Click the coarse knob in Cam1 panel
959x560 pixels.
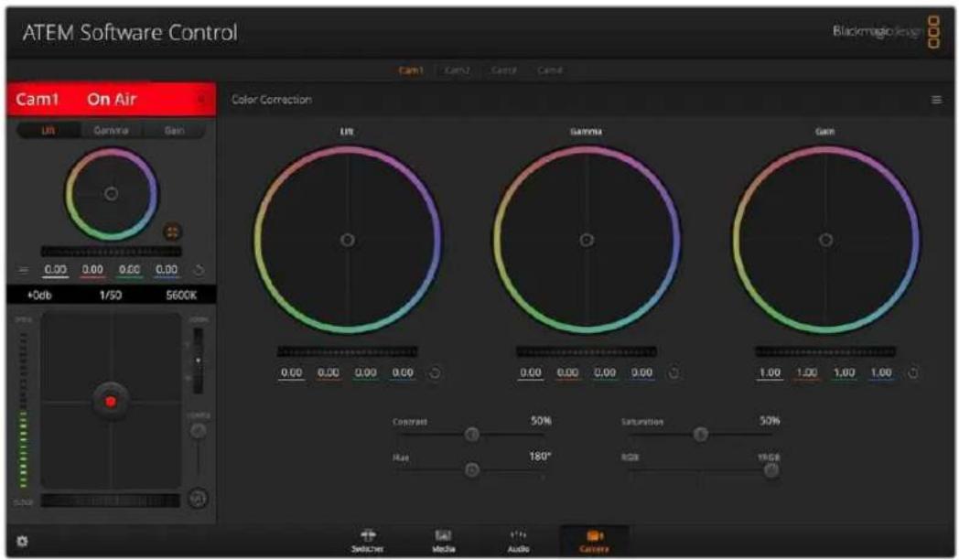[198, 431]
